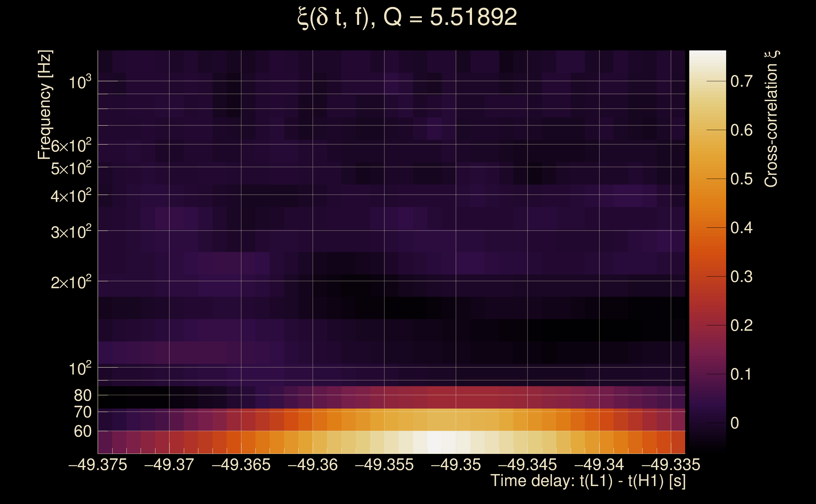Click the Cross-correlation ξ color bar title
This screenshot has width=816, height=504.
771,119
